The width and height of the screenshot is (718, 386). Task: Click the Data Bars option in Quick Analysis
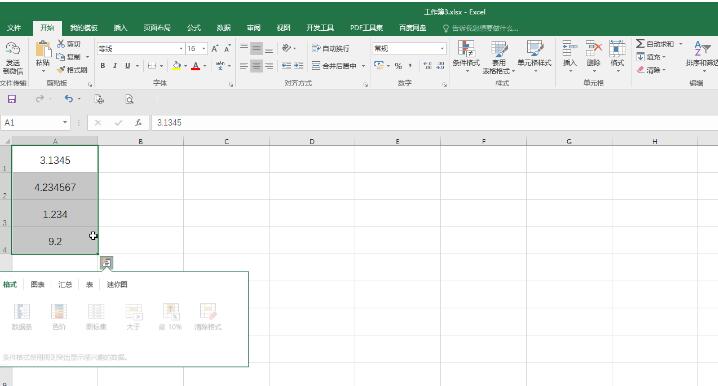point(22,316)
